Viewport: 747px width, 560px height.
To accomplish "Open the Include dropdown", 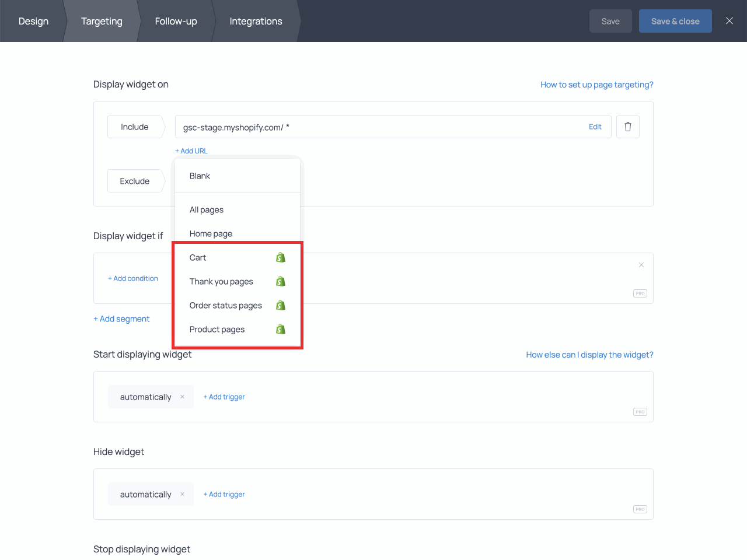I will 134,127.
